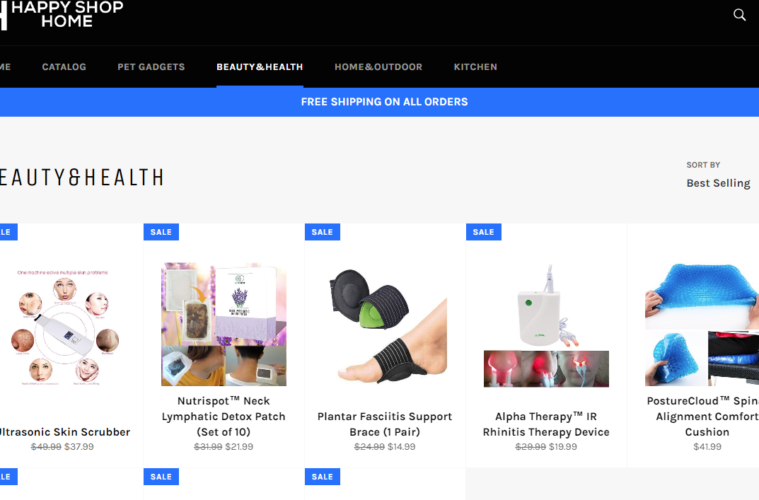Expand the Best Selling sort dropdown
The height and width of the screenshot is (500, 759).
(718, 183)
